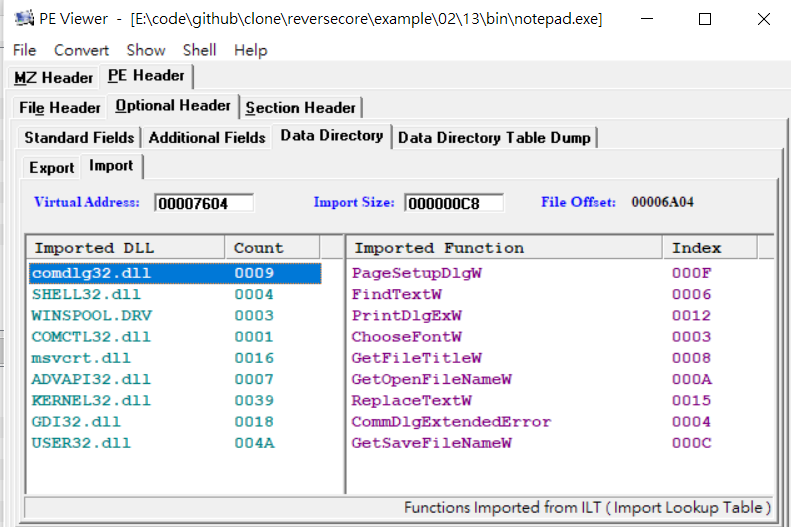Select the File Header tab

(x=60, y=107)
